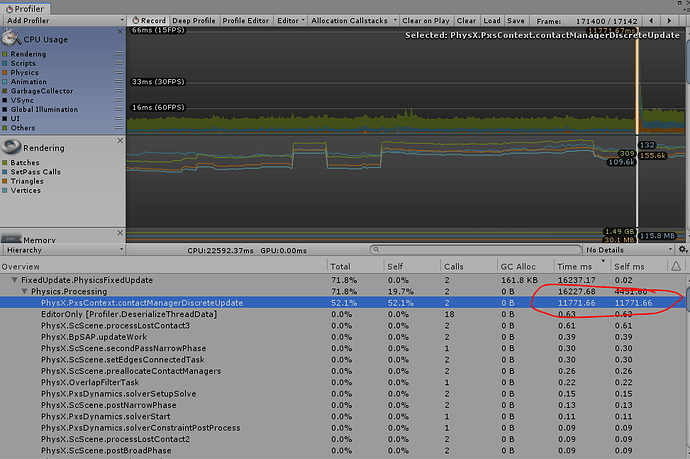Screen dimensions: 690x459
Task: Click the Rendering profiler module icon
Action: tap(11, 147)
